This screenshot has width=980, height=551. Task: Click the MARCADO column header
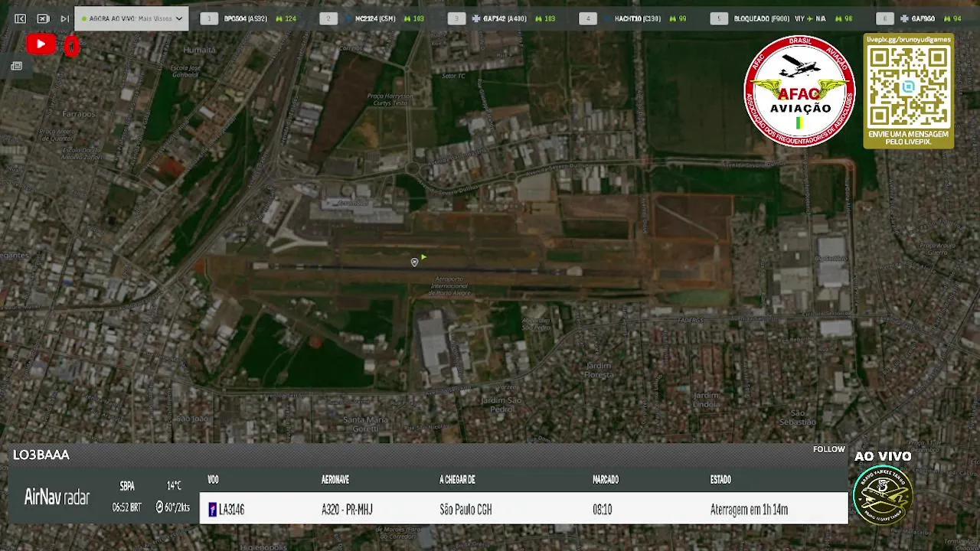(606, 480)
